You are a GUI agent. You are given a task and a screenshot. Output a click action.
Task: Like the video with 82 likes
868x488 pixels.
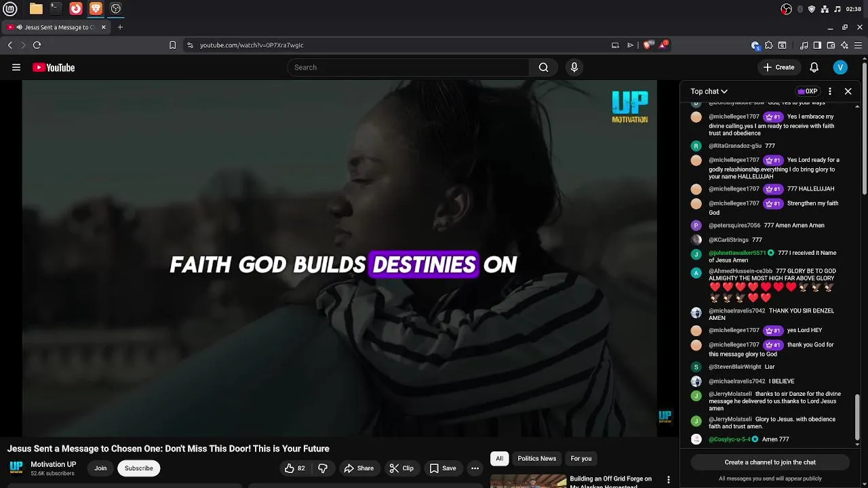coord(295,468)
